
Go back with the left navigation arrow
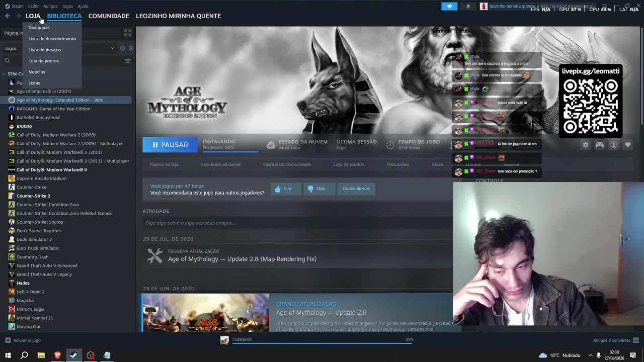coord(8,16)
